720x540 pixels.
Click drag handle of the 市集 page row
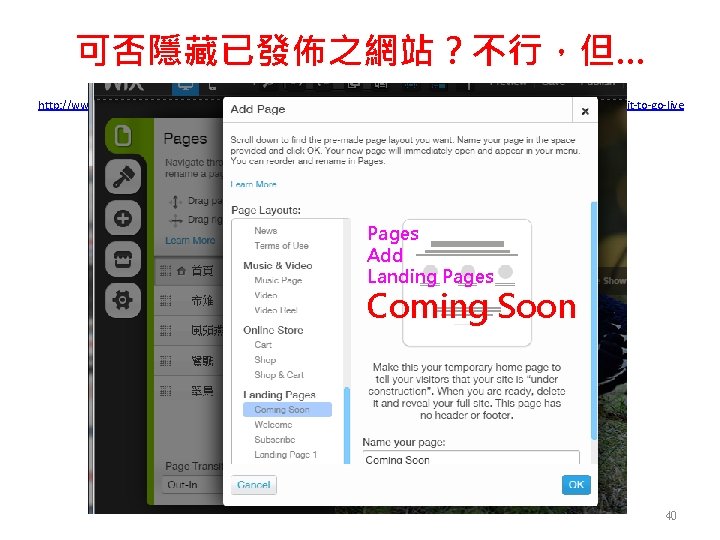coord(165,301)
